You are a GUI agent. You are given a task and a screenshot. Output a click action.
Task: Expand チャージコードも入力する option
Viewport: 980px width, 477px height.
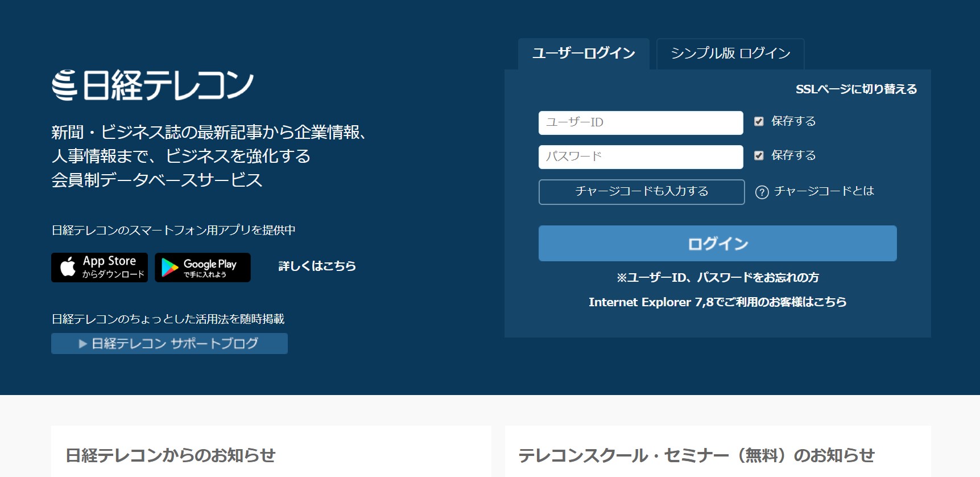point(641,192)
